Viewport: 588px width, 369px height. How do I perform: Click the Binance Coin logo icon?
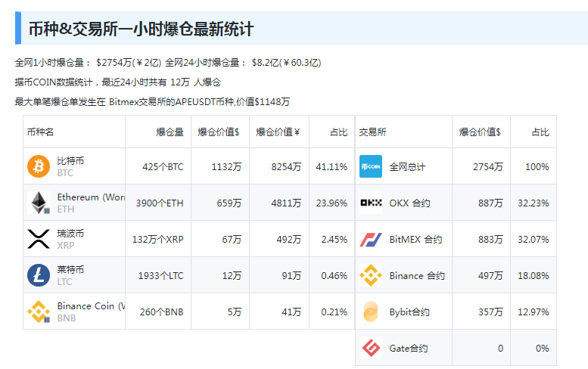(39, 312)
